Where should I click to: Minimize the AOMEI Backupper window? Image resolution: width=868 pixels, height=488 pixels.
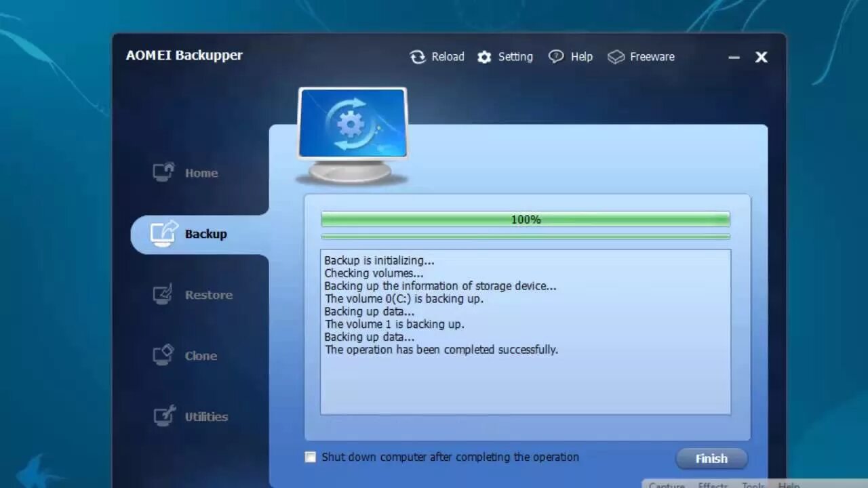coord(734,58)
